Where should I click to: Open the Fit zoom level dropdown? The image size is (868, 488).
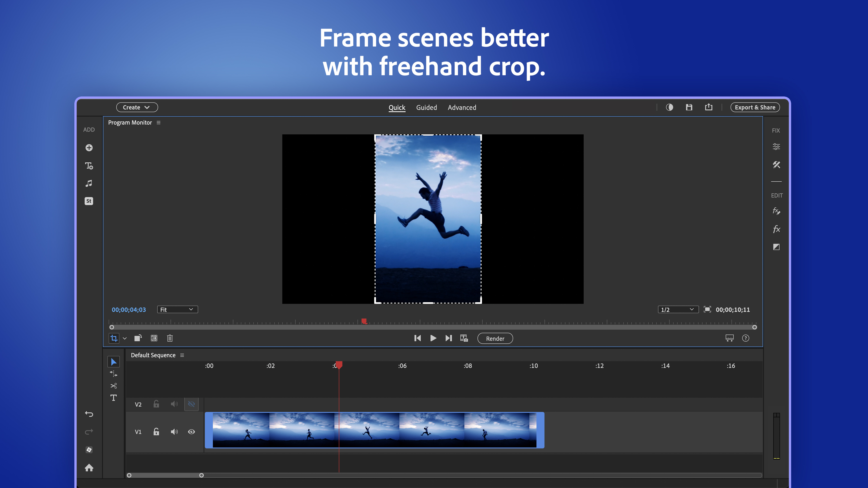coord(177,309)
